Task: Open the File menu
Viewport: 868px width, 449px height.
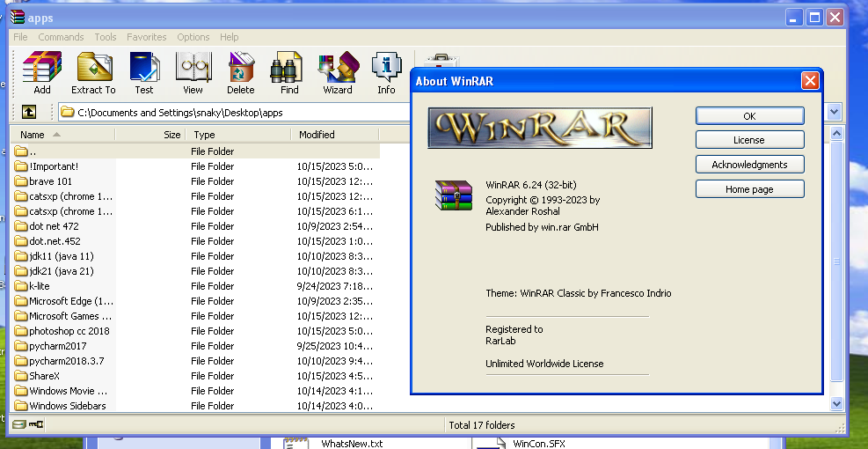Action: pos(20,37)
